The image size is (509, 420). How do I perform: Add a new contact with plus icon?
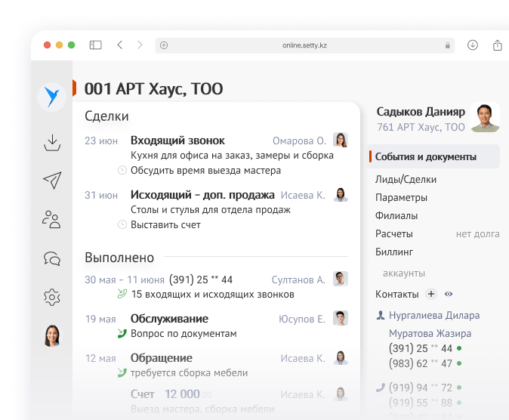(x=431, y=294)
